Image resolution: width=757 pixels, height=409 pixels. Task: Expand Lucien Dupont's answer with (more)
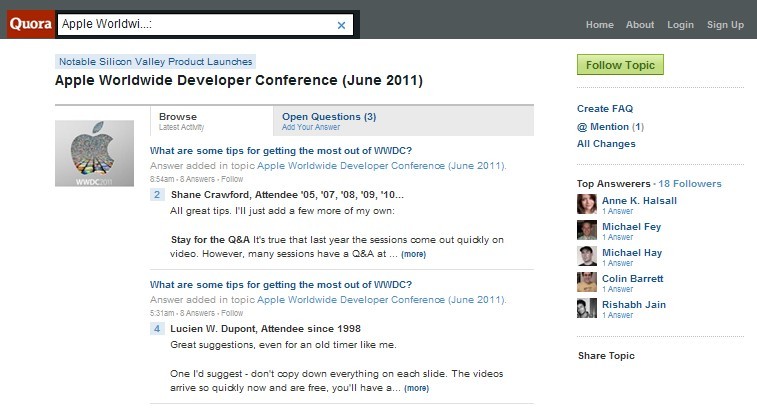[x=417, y=388]
